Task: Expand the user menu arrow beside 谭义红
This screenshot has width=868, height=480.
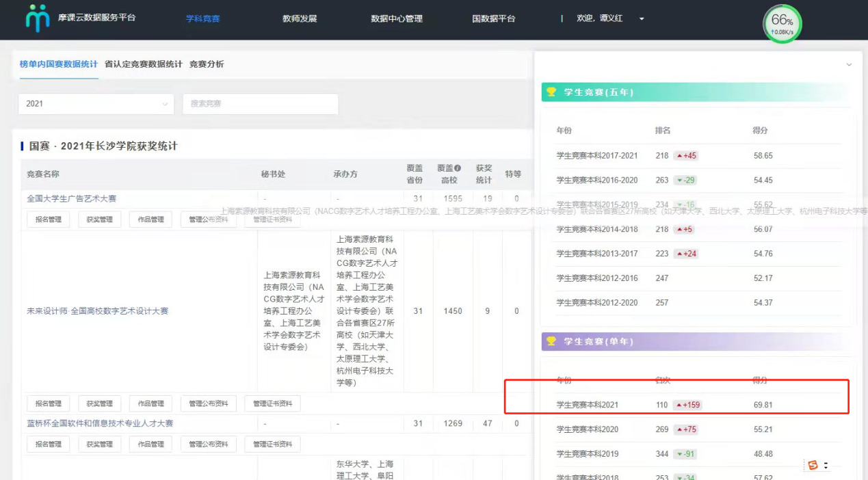Action: [642, 19]
